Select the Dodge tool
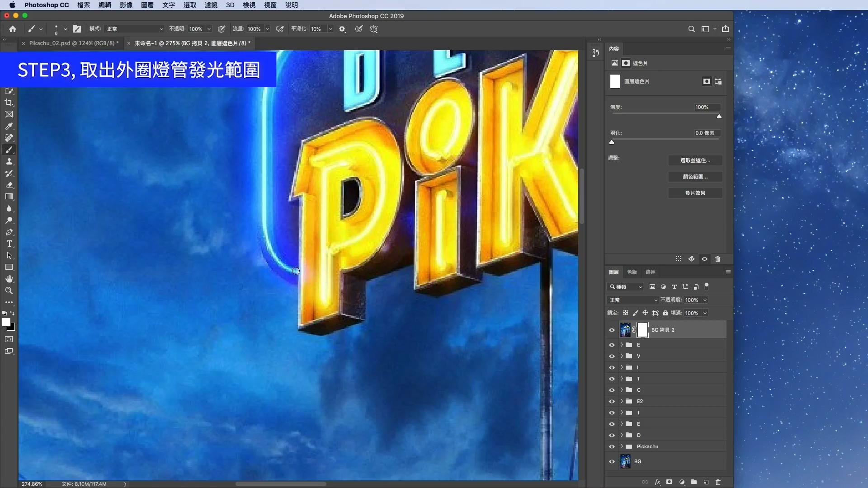 9,220
